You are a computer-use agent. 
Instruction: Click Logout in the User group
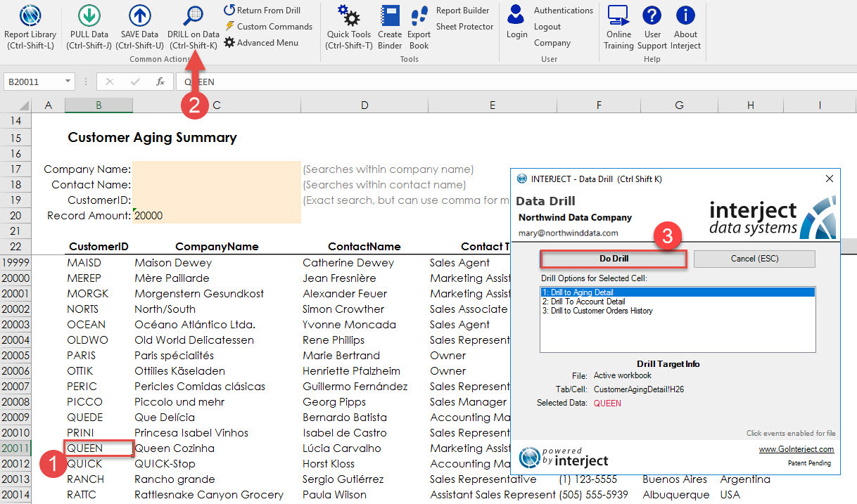coord(547,27)
